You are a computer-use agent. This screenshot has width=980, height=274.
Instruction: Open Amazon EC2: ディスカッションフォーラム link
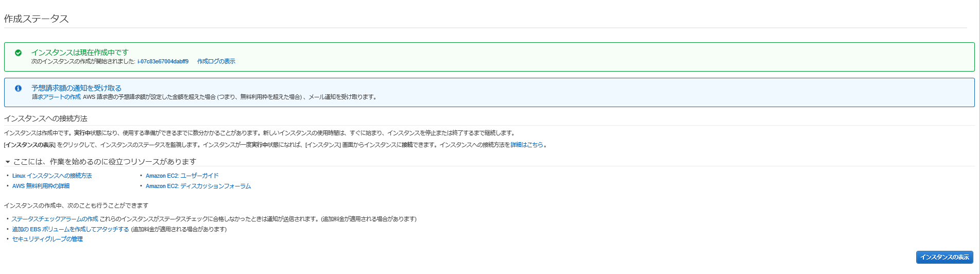pos(198,186)
